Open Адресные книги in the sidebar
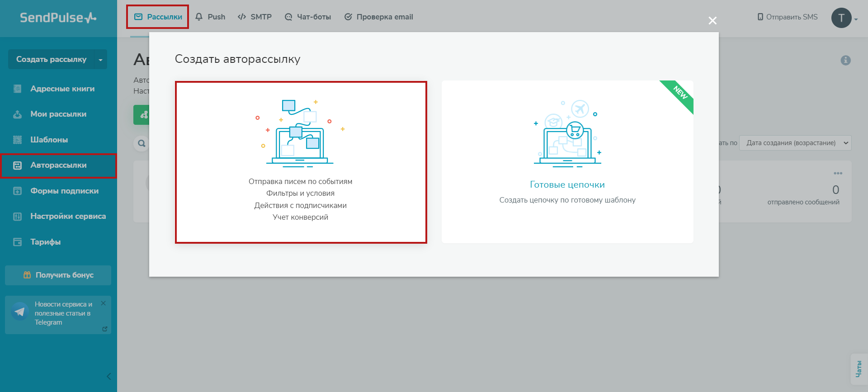This screenshot has height=392, width=868. point(62,89)
